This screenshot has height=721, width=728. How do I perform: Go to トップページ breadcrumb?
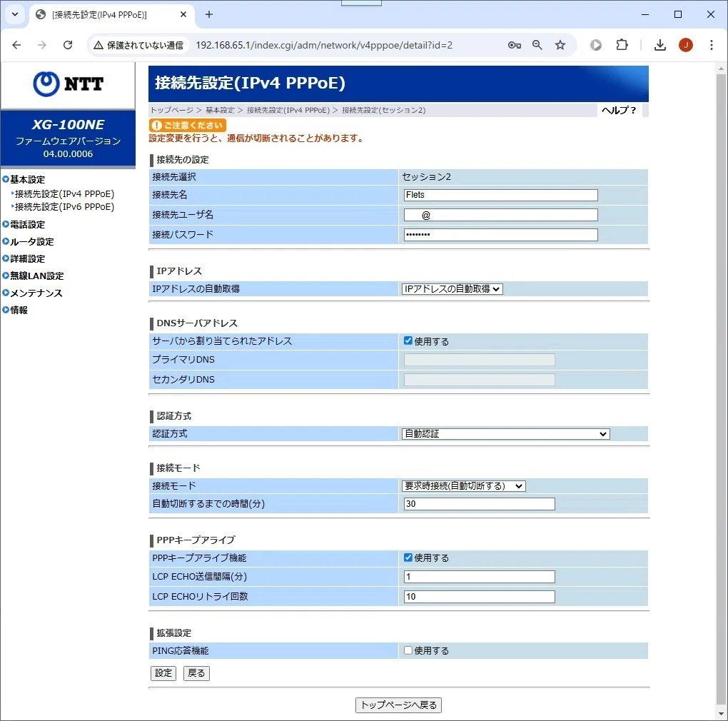172,110
